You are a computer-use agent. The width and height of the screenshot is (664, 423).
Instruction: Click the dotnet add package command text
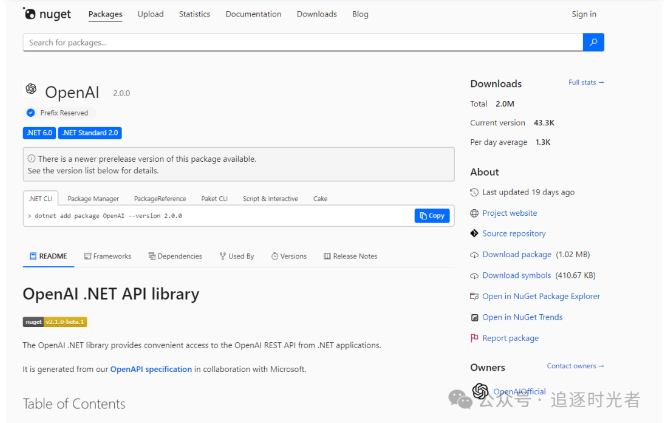(108, 216)
